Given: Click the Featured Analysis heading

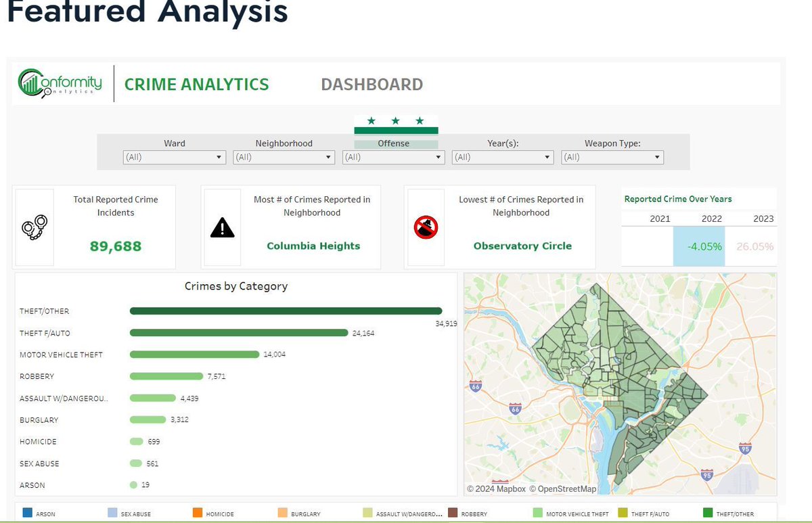Looking at the screenshot, I should (148, 12).
